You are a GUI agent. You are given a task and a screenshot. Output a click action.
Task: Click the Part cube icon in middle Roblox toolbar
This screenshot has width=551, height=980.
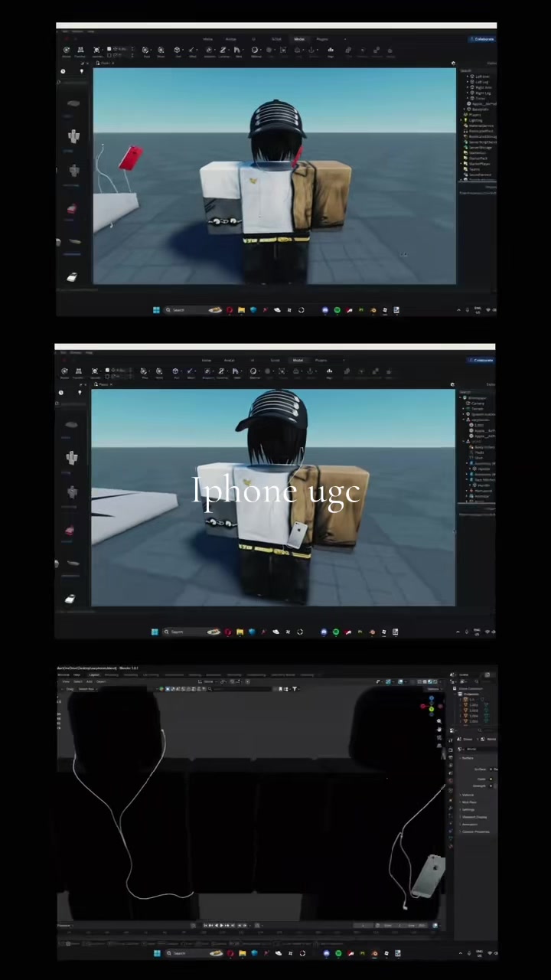pos(175,373)
